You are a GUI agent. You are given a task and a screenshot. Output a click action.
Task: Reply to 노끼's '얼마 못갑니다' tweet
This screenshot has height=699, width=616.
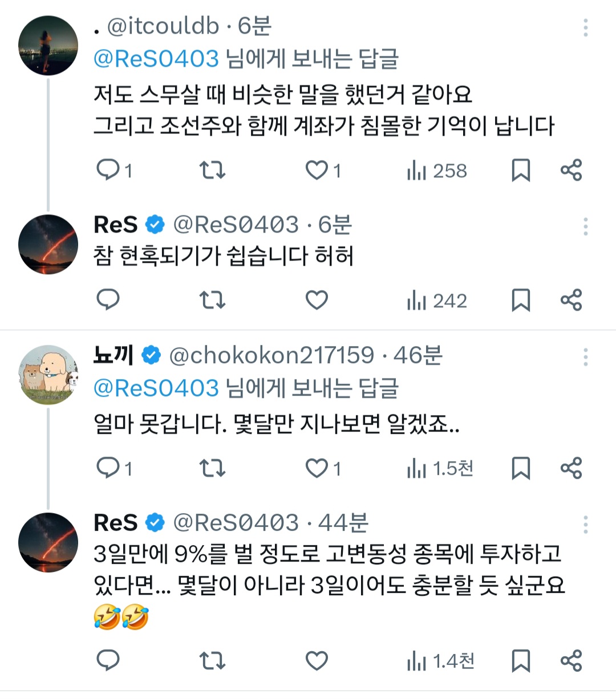tap(108, 468)
